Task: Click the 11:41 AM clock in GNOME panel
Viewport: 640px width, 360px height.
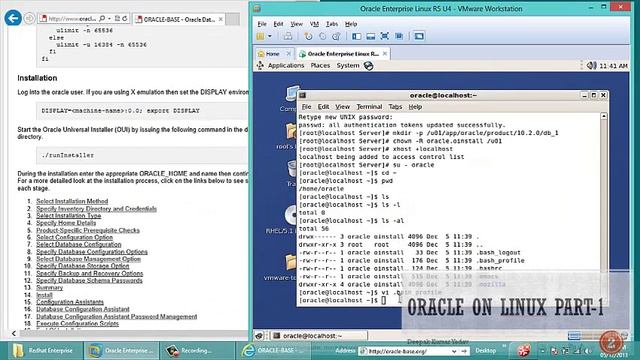Action: 614,66
